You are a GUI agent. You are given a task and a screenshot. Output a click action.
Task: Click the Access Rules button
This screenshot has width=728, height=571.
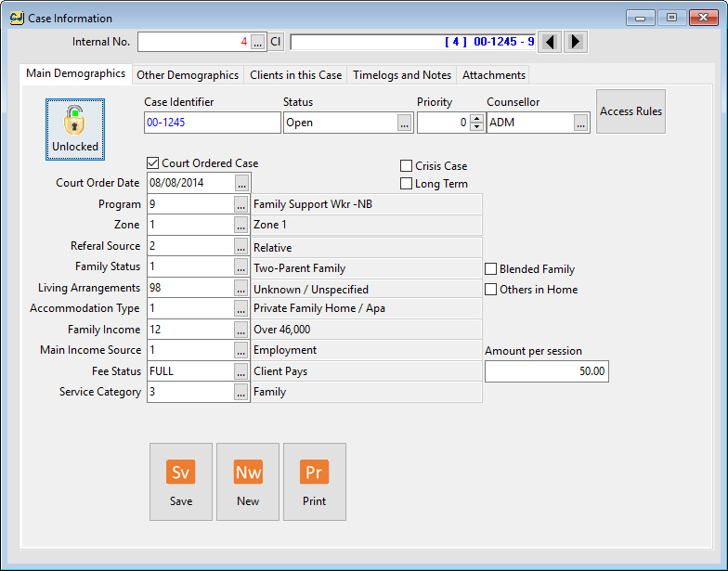click(x=630, y=111)
